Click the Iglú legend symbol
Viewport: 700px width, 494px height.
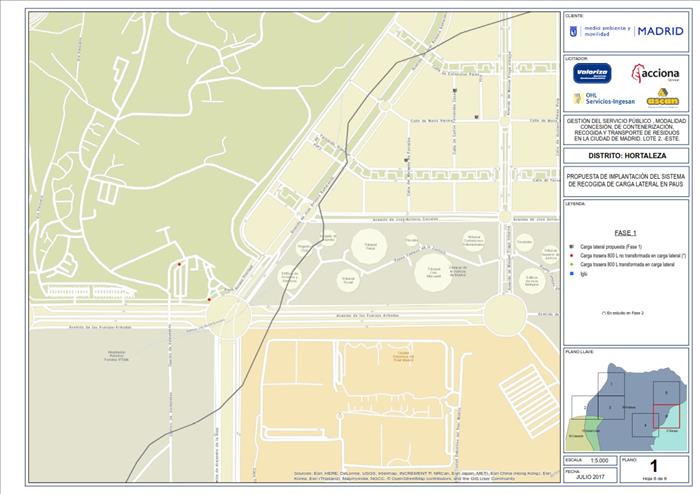pyautogui.click(x=570, y=273)
